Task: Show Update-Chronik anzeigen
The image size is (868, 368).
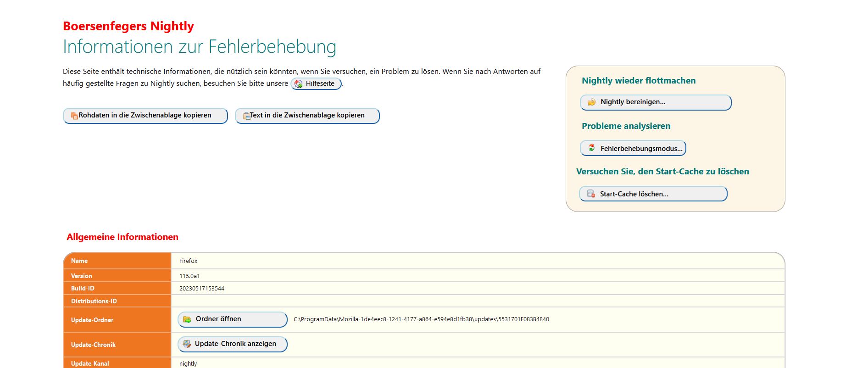Action: click(x=233, y=344)
